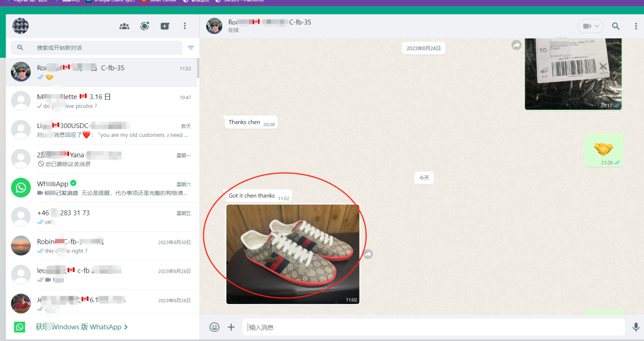
Task: Record a voice message with microphone
Action: [636, 327]
